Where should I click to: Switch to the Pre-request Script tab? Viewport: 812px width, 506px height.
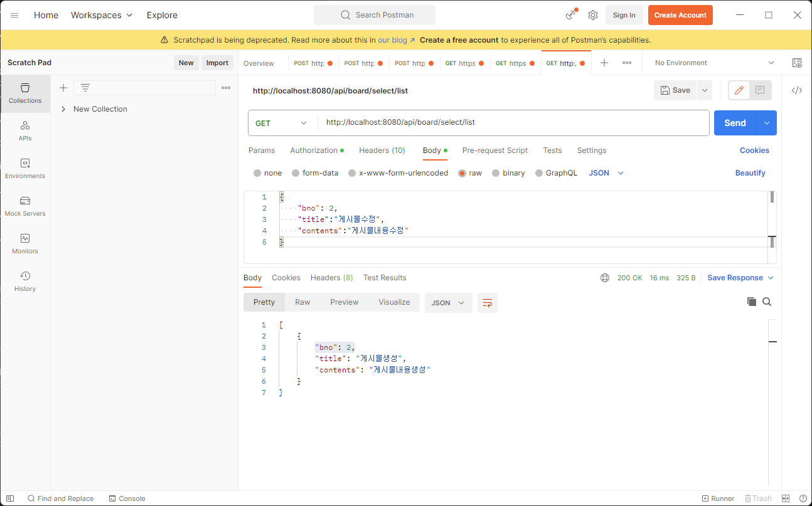(495, 150)
